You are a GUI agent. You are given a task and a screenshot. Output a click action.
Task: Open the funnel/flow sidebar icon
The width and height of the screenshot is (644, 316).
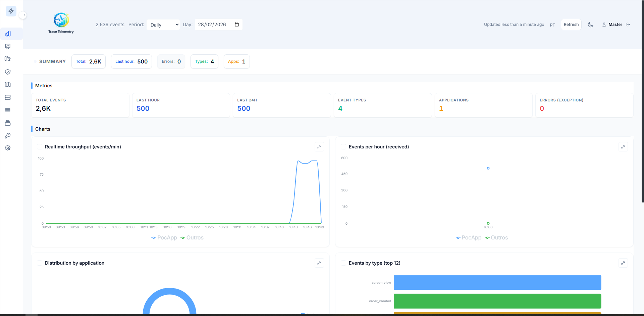tap(8, 59)
